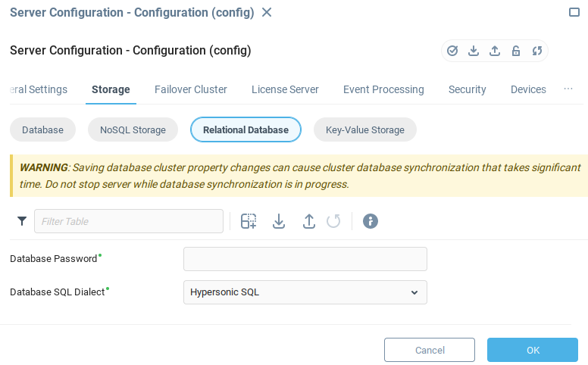Click the table toolbar download icon
Viewport: 588px width, 365px height.
[x=279, y=221]
